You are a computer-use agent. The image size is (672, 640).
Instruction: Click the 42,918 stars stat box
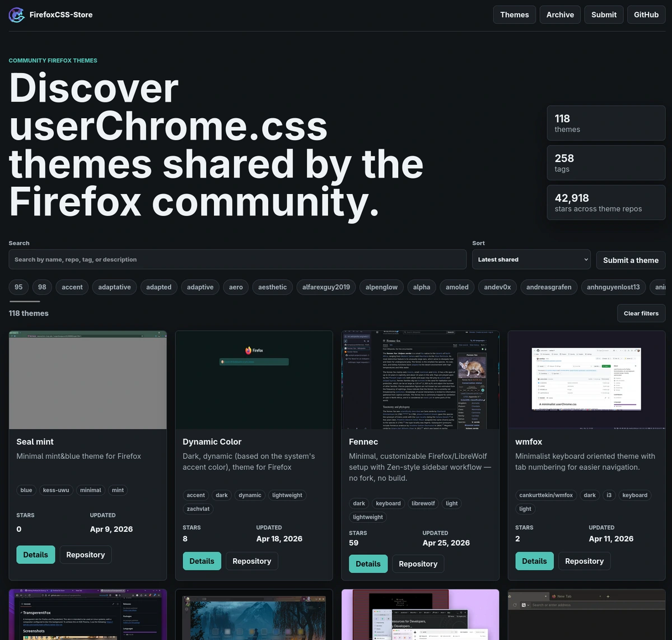point(606,203)
